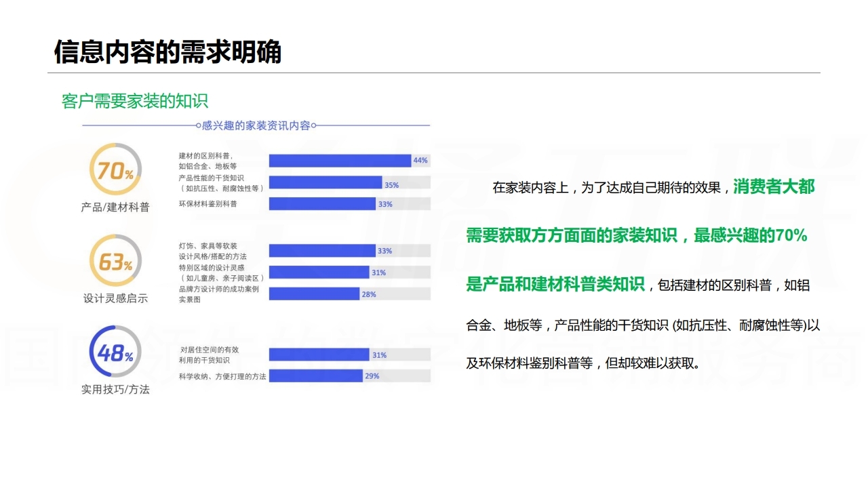868x488 pixels.
Task: Click final line 及环保材料鉴别科普等，但却较难以获取
Action: pos(583,363)
